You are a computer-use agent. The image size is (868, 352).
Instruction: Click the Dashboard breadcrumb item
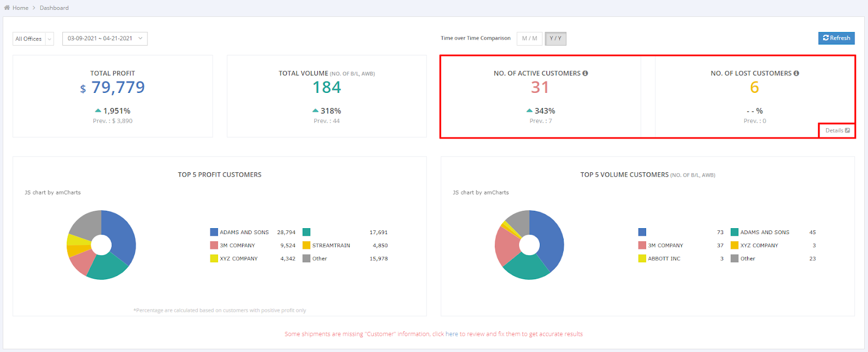tap(54, 8)
